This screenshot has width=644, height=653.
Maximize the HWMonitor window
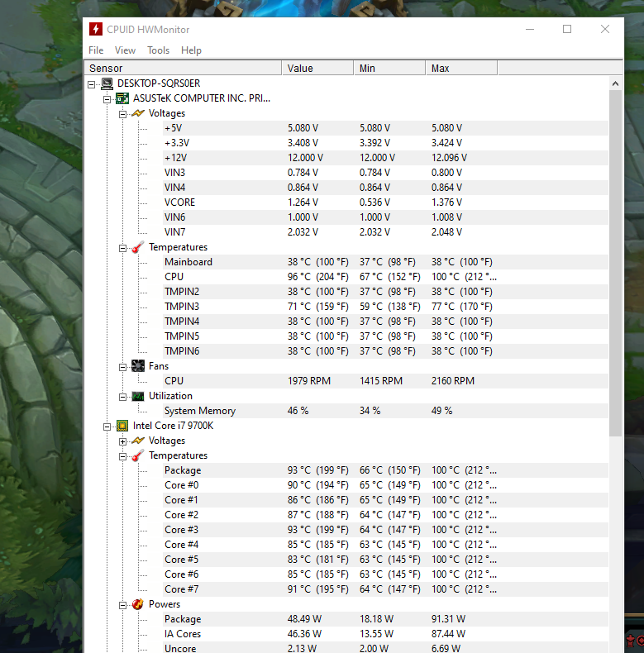(567, 29)
